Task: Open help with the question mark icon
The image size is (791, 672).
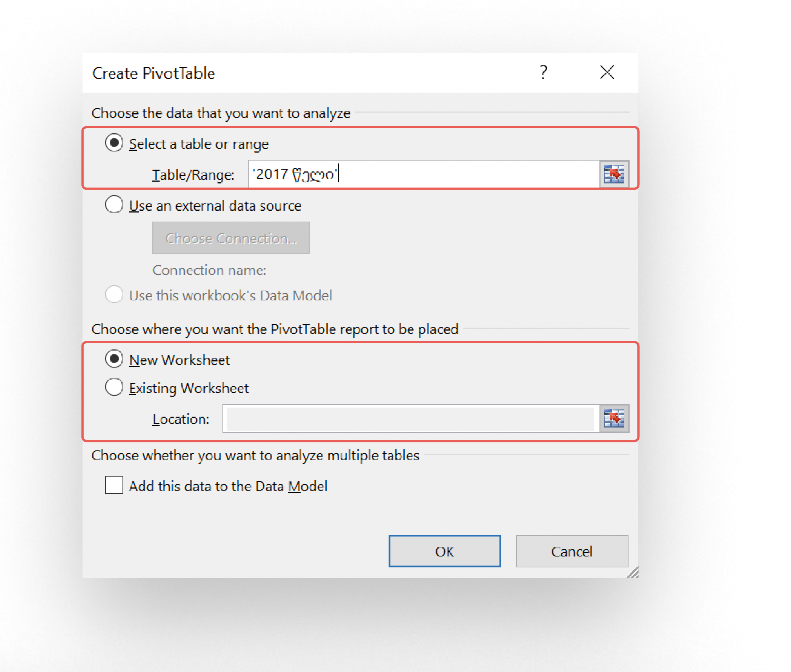Action: 543,72
